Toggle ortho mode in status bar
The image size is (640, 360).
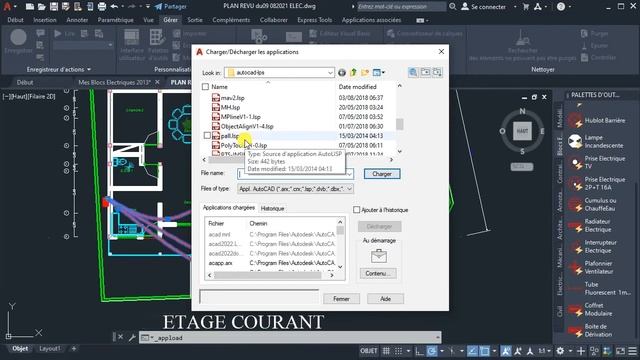tap(419, 351)
